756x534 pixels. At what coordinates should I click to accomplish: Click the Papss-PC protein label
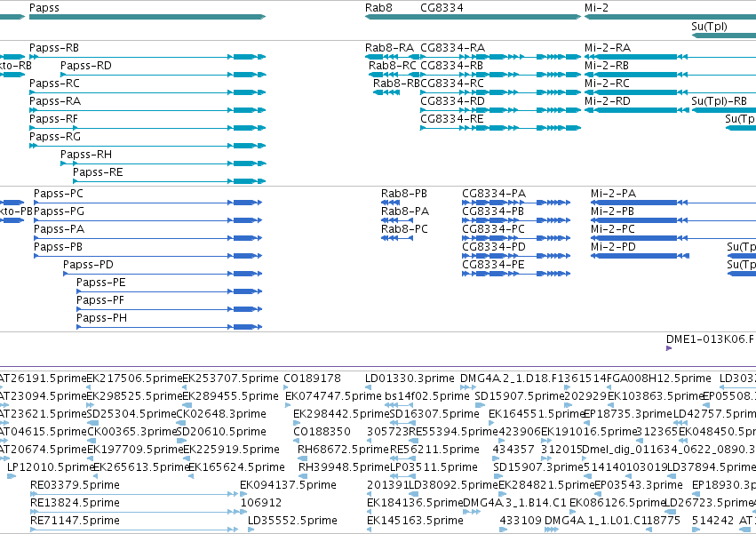tap(59, 194)
